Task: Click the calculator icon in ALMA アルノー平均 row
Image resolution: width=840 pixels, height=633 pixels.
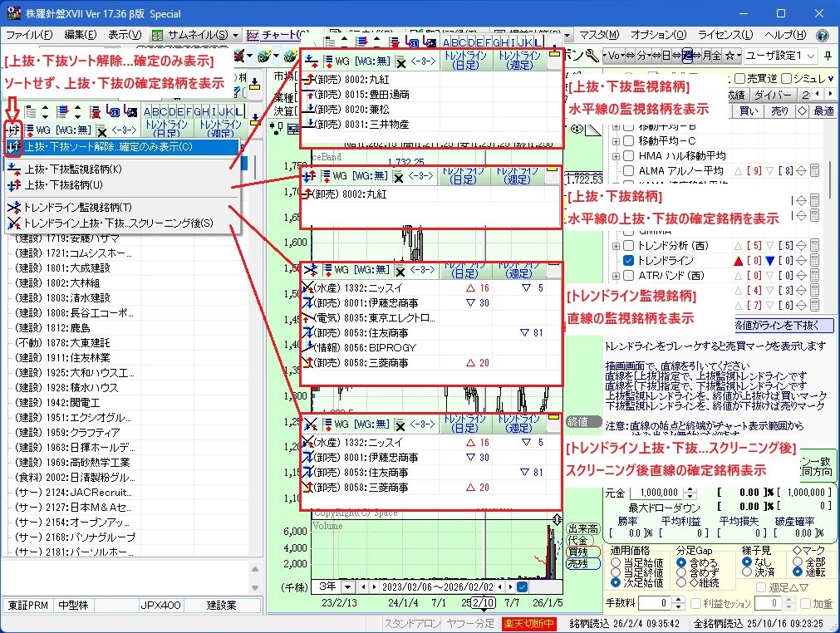Action: pyautogui.click(x=815, y=170)
